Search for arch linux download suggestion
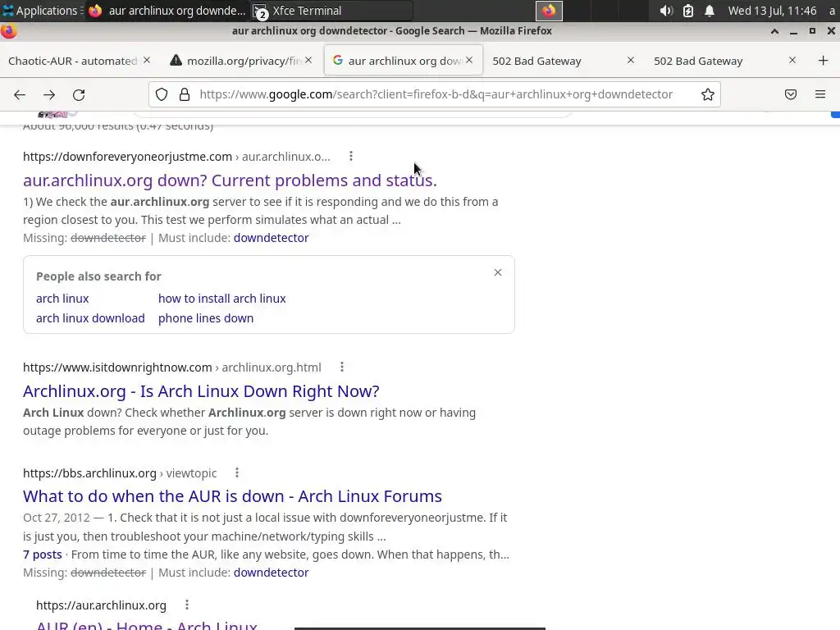The image size is (840, 630). pos(90,318)
